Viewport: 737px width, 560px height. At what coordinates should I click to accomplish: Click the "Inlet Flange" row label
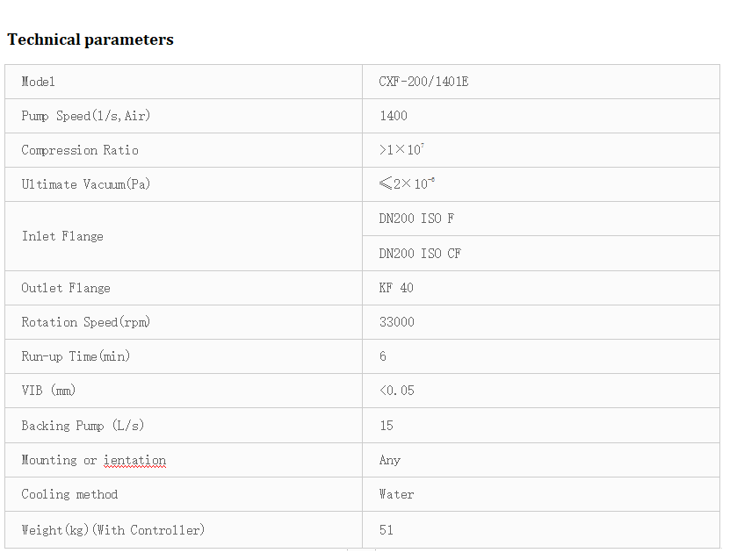tap(62, 236)
